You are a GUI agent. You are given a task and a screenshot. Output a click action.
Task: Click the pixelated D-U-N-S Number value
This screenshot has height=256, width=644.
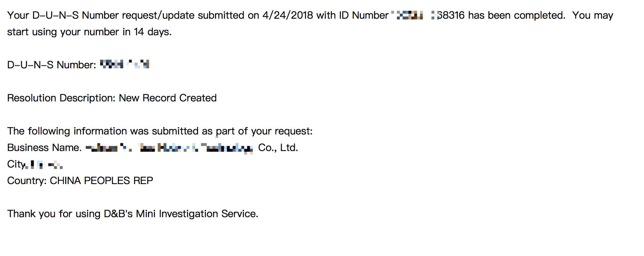[125, 64]
